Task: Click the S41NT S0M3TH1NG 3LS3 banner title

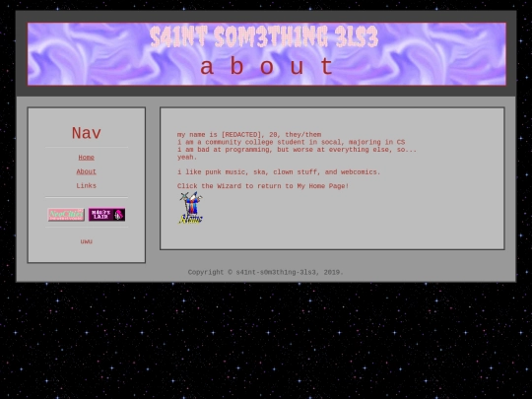Action: coord(264,36)
